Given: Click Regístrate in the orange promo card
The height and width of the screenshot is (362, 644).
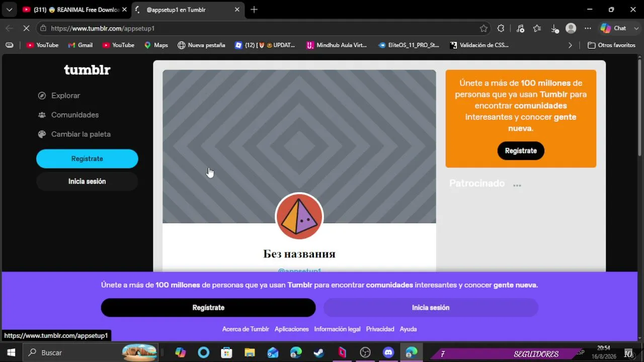Looking at the screenshot, I should point(521,151).
